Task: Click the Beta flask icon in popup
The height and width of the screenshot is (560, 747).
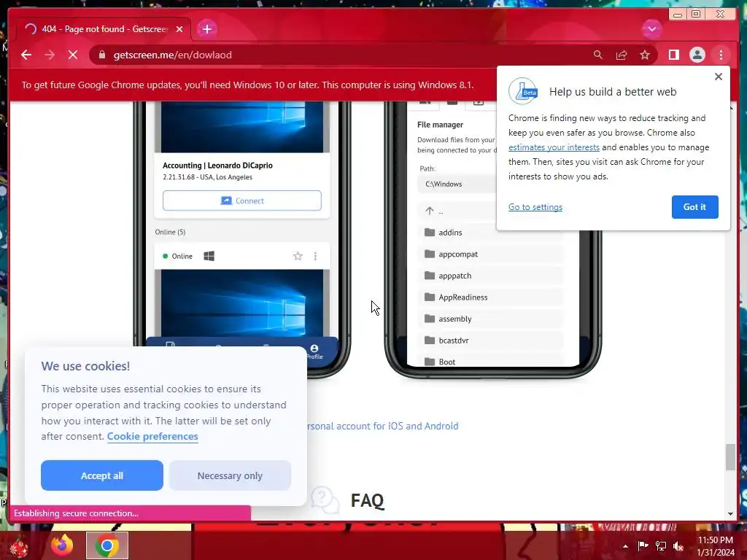Action: click(522, 91)
